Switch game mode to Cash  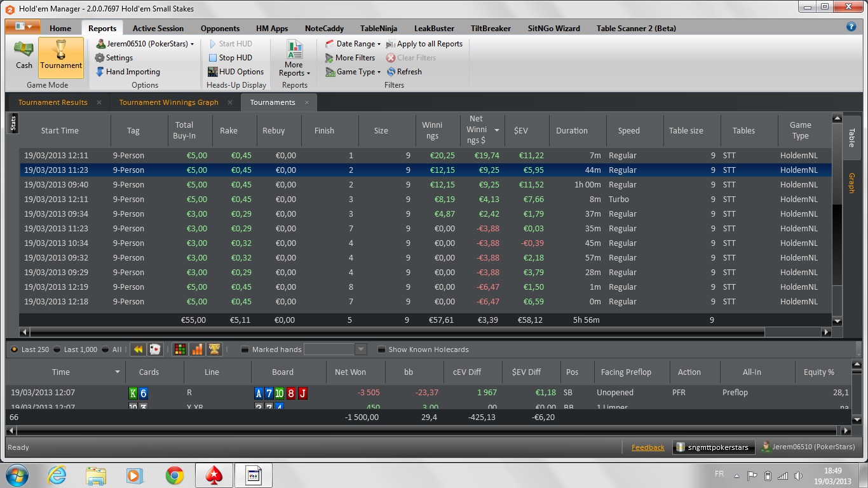click(x=24, y=56)
